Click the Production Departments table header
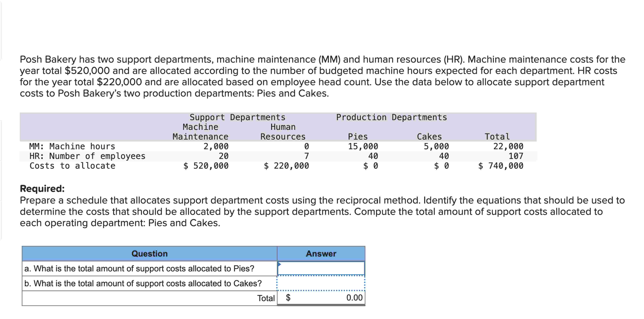The image size is (644, 319). 391,117
